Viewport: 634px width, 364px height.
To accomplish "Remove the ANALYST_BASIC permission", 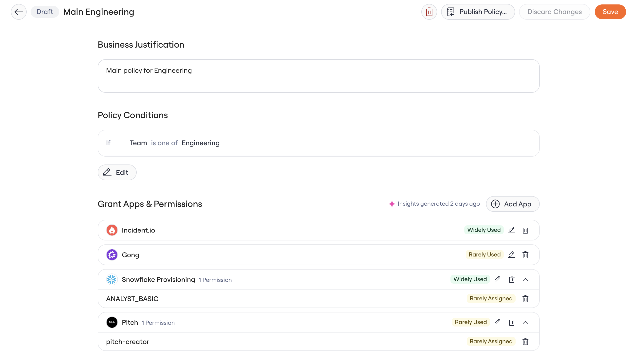I will [525, 298].
